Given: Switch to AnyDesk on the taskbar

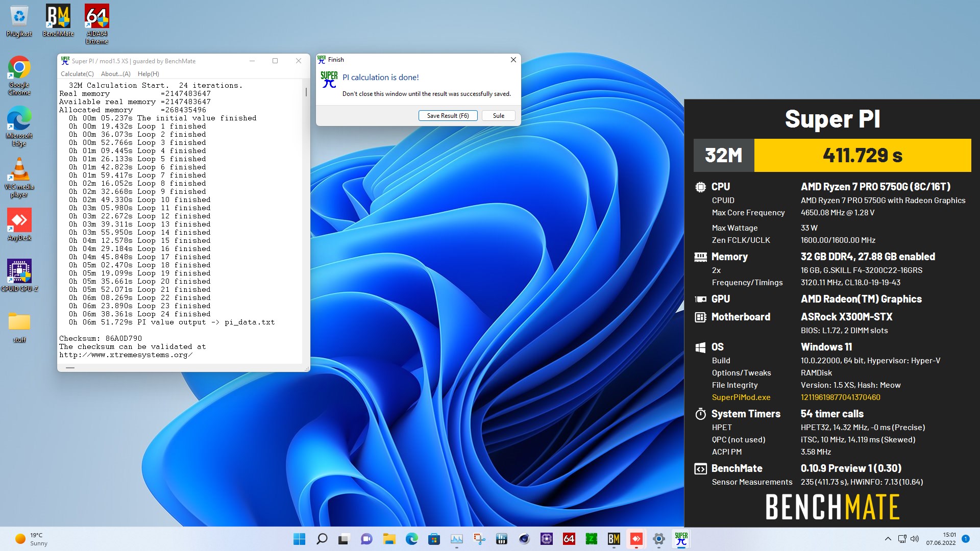Looking at the screenshot, I should (x=636, y=539).
